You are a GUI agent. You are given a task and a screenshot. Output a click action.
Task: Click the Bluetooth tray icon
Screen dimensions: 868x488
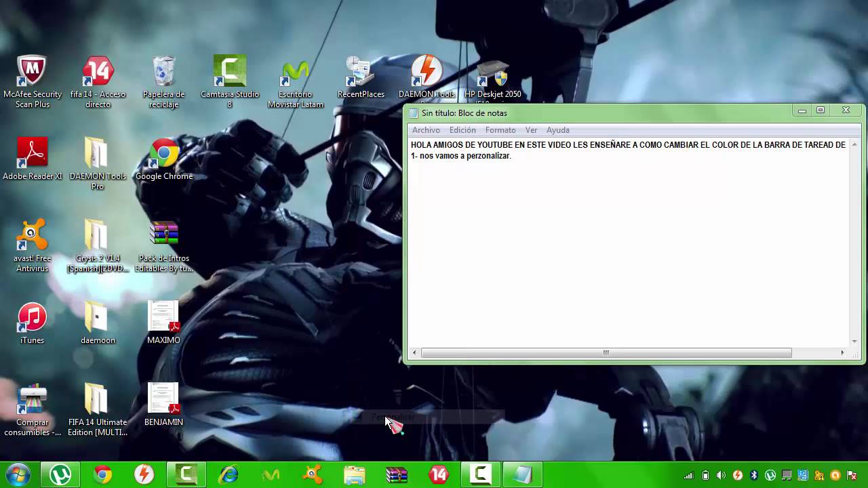[753, 475]
